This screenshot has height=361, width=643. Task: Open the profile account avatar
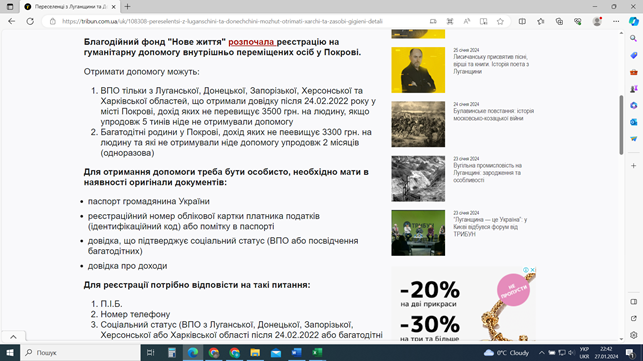click(597, 21)
